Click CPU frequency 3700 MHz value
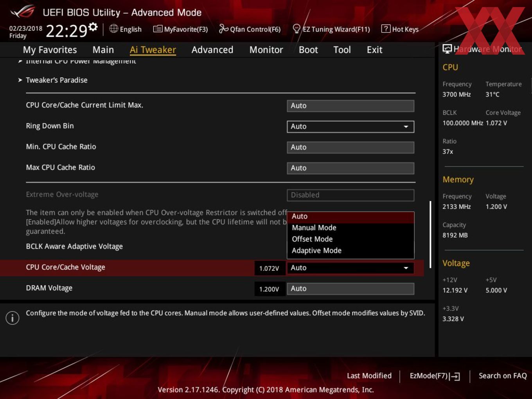 (457, 94)
